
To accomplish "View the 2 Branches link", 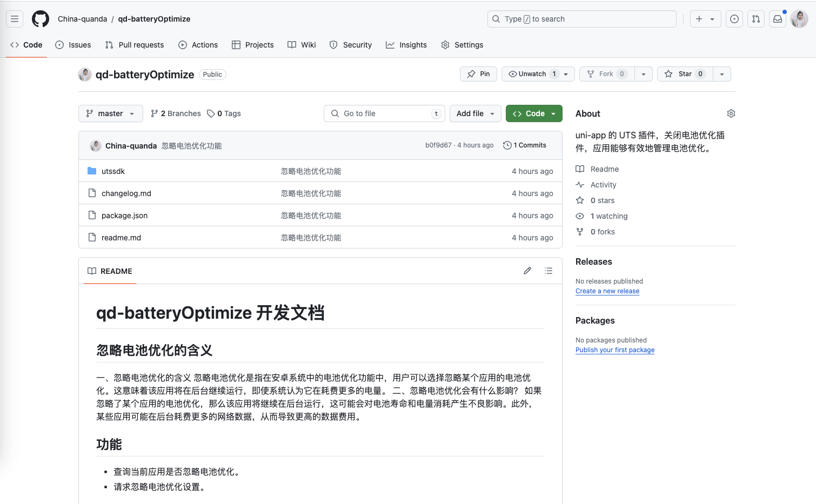I will (x=176, y=113).
